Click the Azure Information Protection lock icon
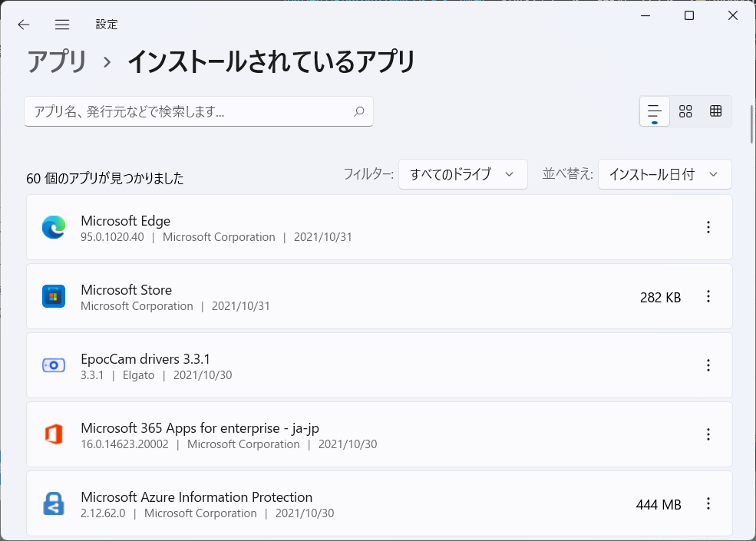This screenshot has width=756, height=541. click(x=54, y=503)
